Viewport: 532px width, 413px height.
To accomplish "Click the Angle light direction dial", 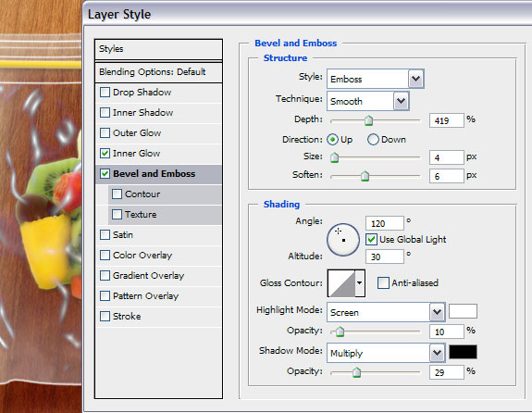I will pyautogui.click(x=343, y=240).
